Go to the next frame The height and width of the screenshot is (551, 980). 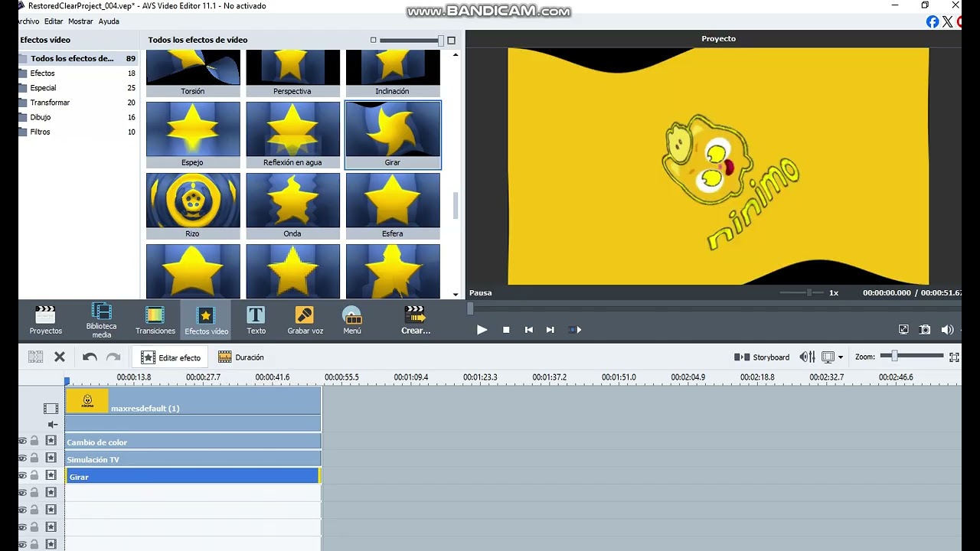click(550, 330)
